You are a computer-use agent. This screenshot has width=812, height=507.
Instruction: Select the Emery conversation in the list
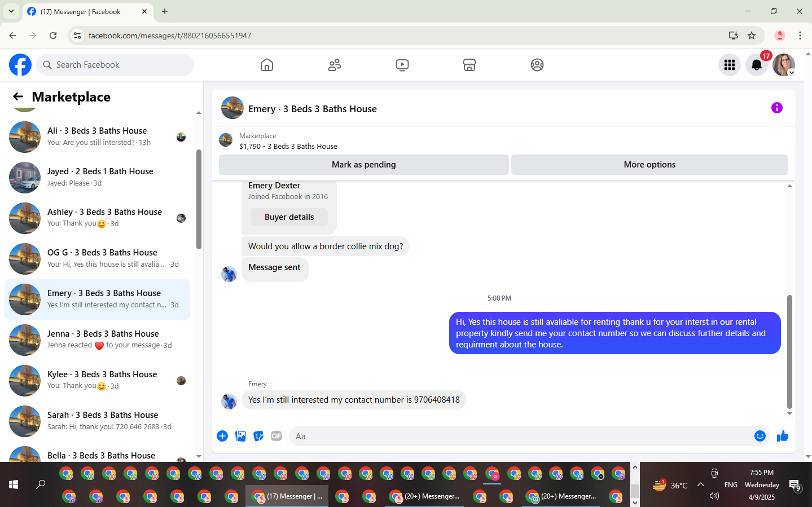(97, 299)
